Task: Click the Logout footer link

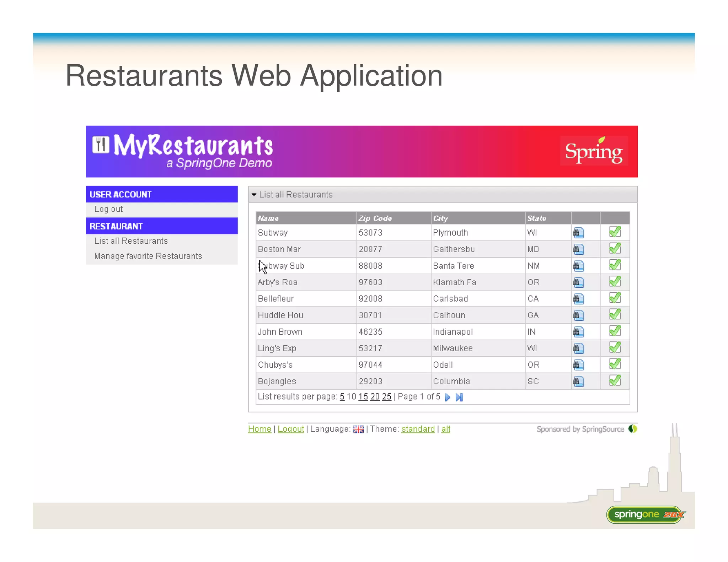Action: (291, 429)
